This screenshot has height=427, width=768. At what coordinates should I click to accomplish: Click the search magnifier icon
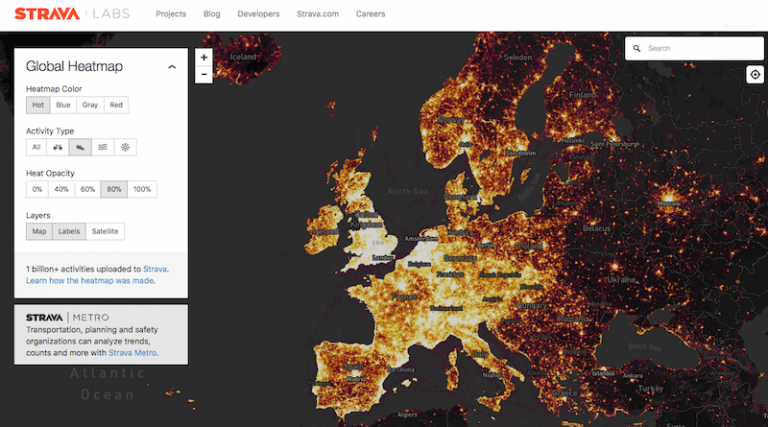637,48
